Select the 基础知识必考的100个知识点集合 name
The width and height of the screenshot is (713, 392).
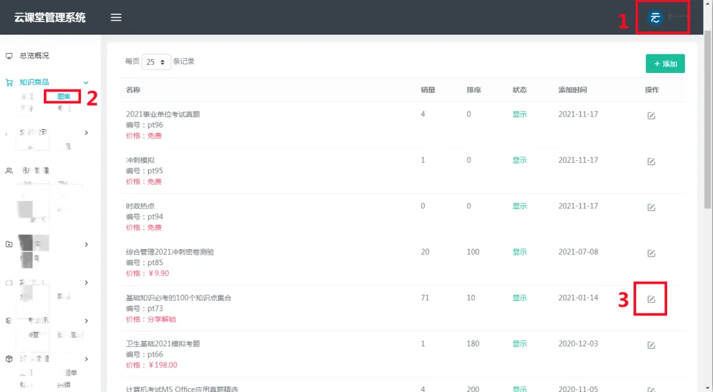(x=179, y=298)
